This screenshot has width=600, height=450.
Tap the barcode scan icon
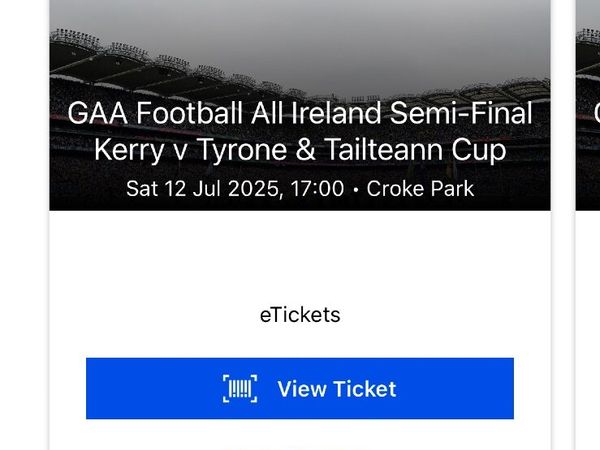tap(240, 389)
